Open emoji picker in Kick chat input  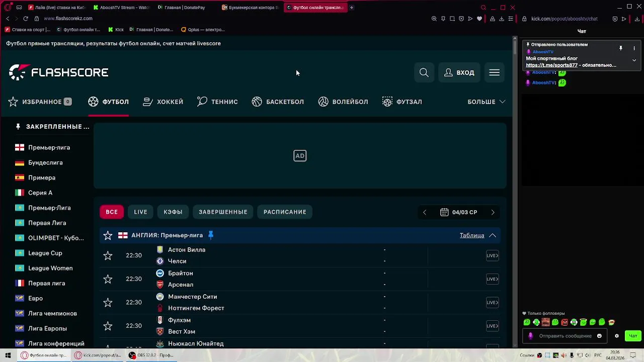(599, 336)
